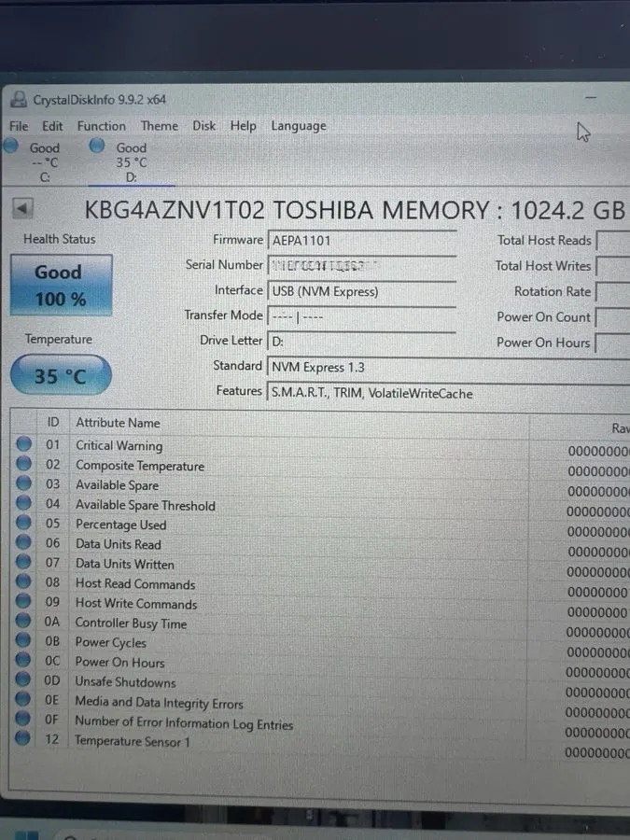630x840 pixels.
Task: Select the Percentage Used attribute name
Action: [x=120, y=525]
